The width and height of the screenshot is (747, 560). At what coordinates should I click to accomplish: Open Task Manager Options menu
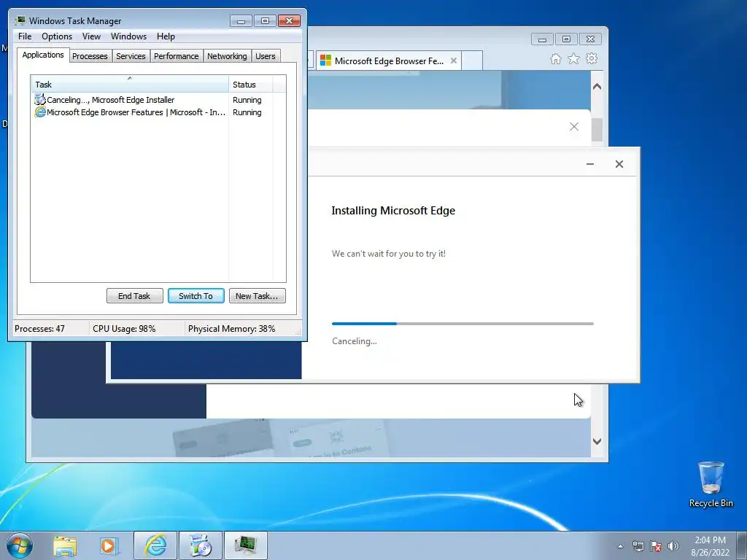click(x=57, y=36)
